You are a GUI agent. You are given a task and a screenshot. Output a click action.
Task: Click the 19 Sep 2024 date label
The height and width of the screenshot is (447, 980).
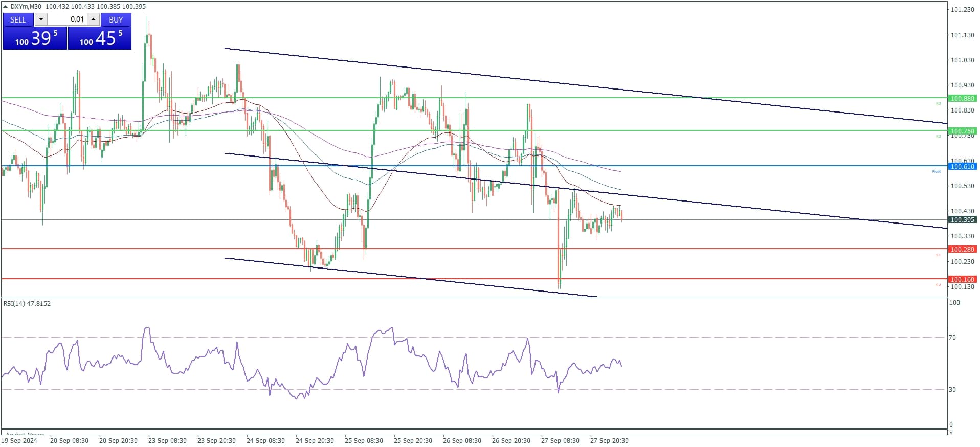(x=19, y=440)
